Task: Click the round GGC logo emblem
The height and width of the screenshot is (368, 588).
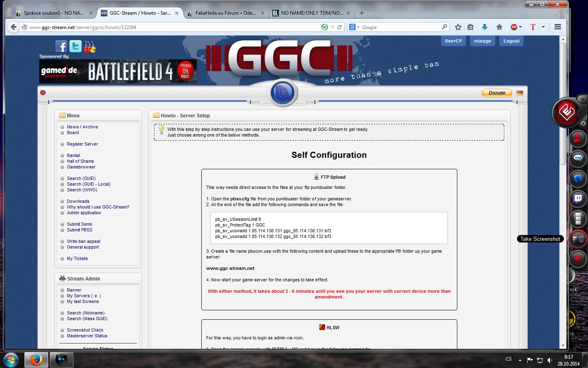Action: click(283, 93)
